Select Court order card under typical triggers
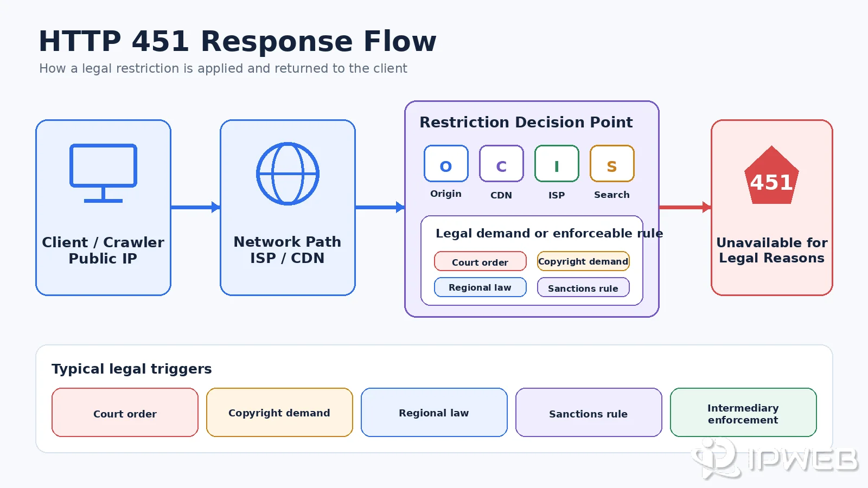This screenshot has height=488, width=868. 125,413
